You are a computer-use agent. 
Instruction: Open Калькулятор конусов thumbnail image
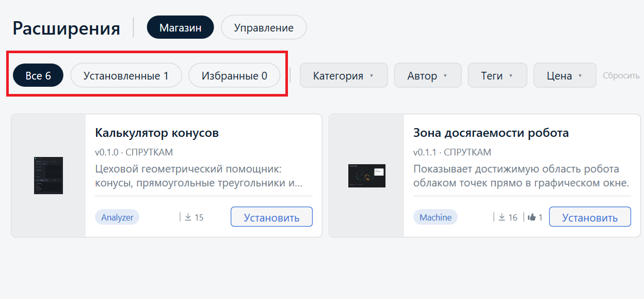tap(49, 176)
